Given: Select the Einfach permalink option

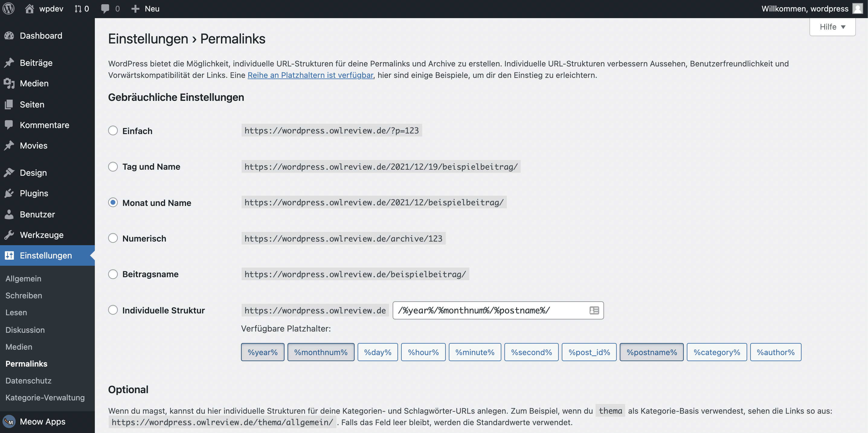Looking at the screenshot, I should click(113, 130).
